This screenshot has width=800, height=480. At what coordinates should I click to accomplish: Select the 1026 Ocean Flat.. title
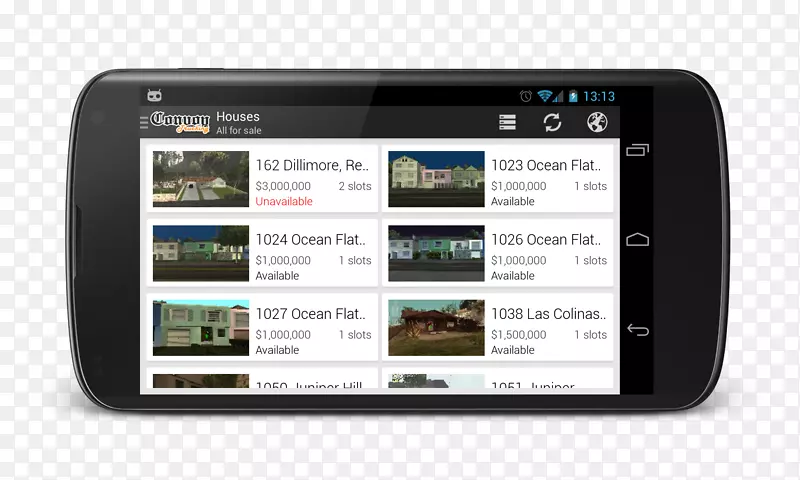pos(546,240)
